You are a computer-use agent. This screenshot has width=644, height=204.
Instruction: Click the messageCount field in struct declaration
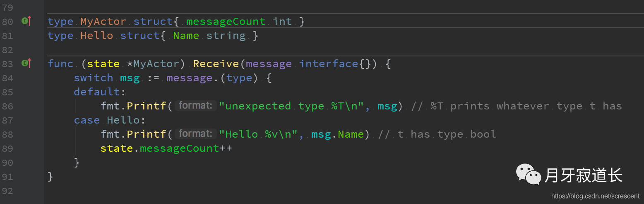coord(226,22)
